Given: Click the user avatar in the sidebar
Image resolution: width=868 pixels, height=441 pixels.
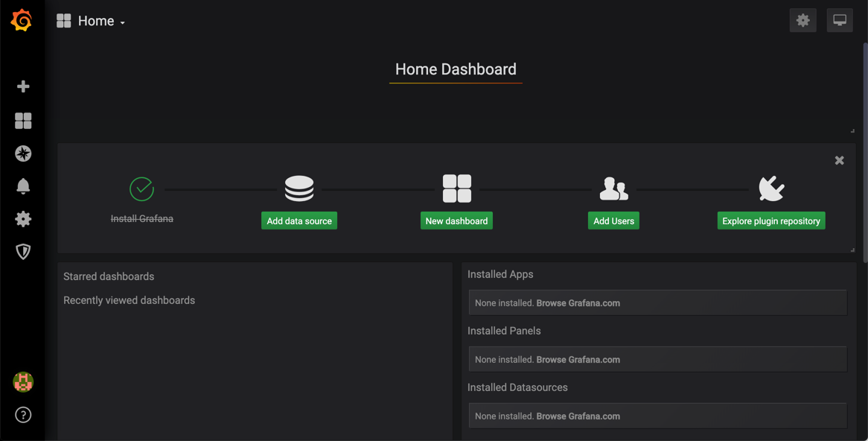Looking at the screenshot, I should click(x=22, y=381).
